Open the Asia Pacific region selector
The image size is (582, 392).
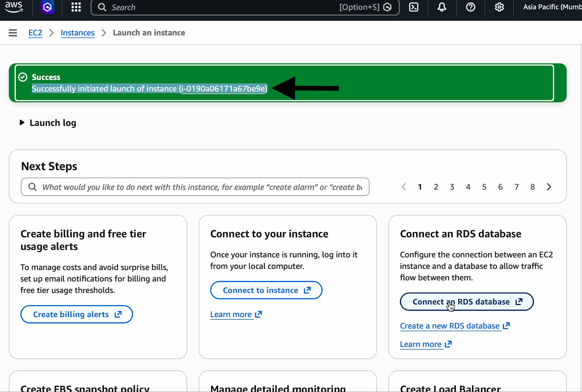click(x=552, y=7)
